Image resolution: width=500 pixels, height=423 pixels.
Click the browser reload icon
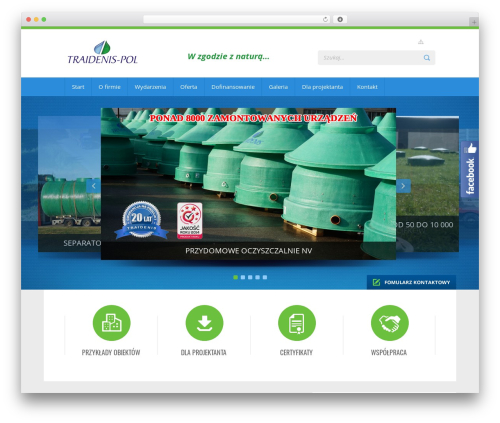(325, 19)
